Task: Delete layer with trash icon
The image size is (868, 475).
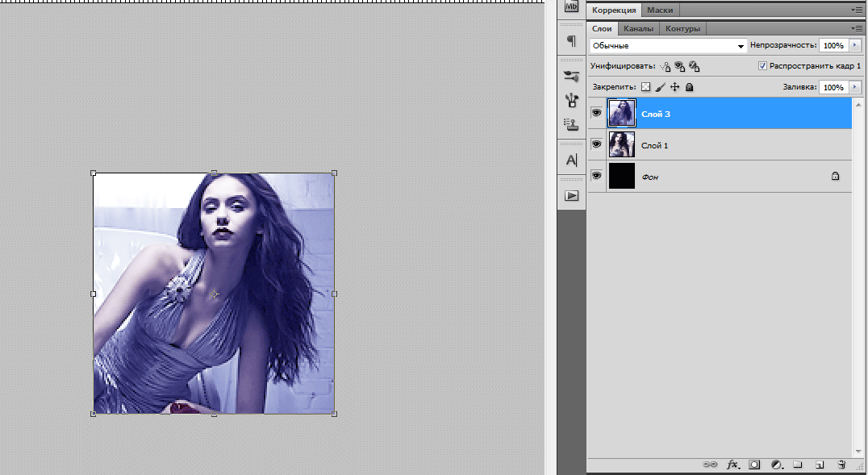Action: tap(841, 465)
